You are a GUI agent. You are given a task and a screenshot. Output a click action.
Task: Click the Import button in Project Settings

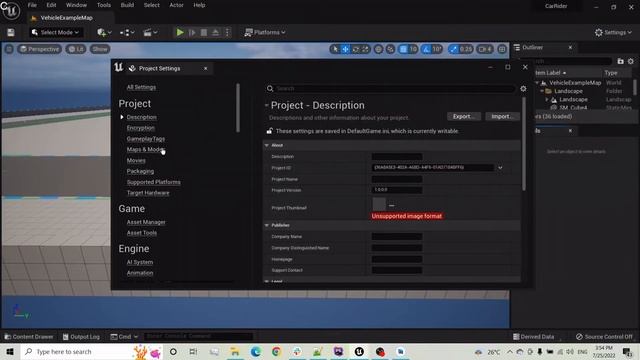[x=502, y=116]
